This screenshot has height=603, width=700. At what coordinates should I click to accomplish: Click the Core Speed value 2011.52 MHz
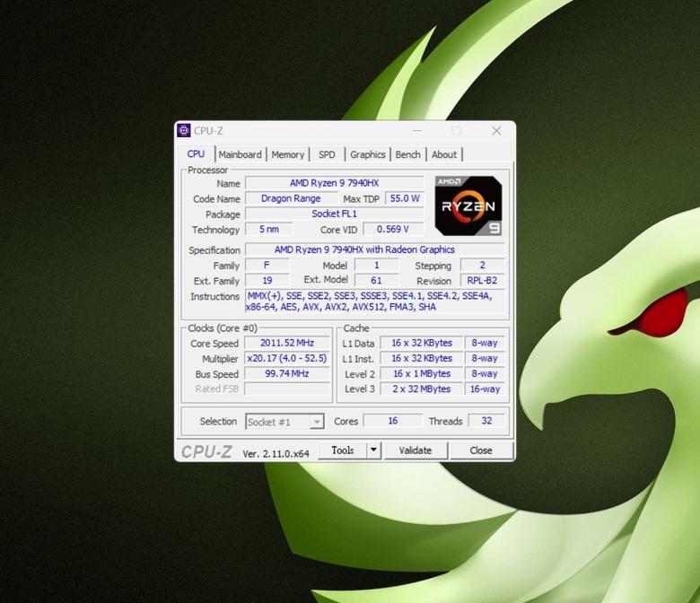click(x=287, y=343)
